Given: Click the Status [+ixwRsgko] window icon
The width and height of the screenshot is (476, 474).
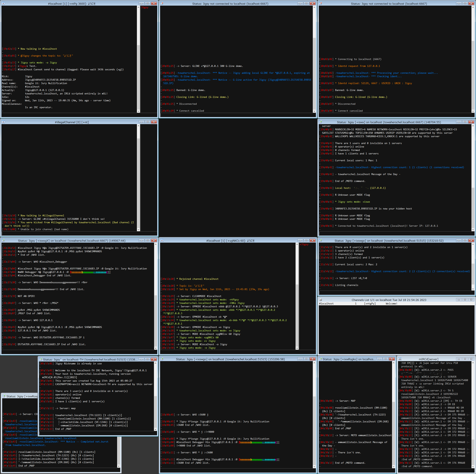Looking at the screenshot, I should 321,359.
